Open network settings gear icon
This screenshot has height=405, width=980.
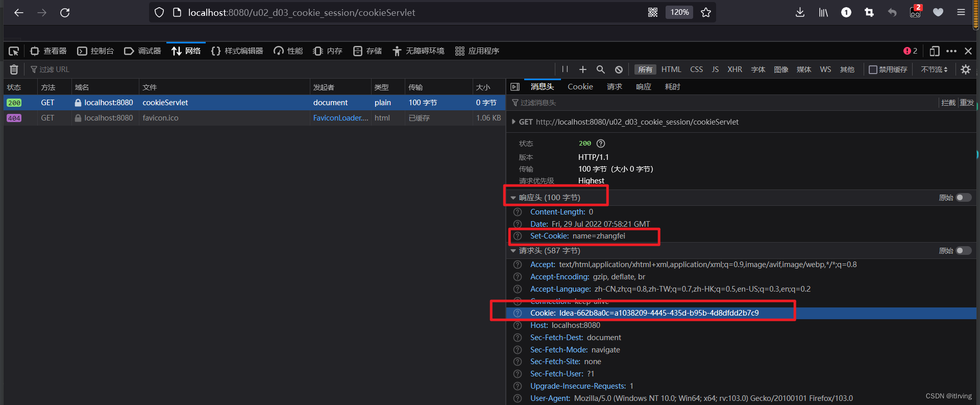tap(966, 69)
